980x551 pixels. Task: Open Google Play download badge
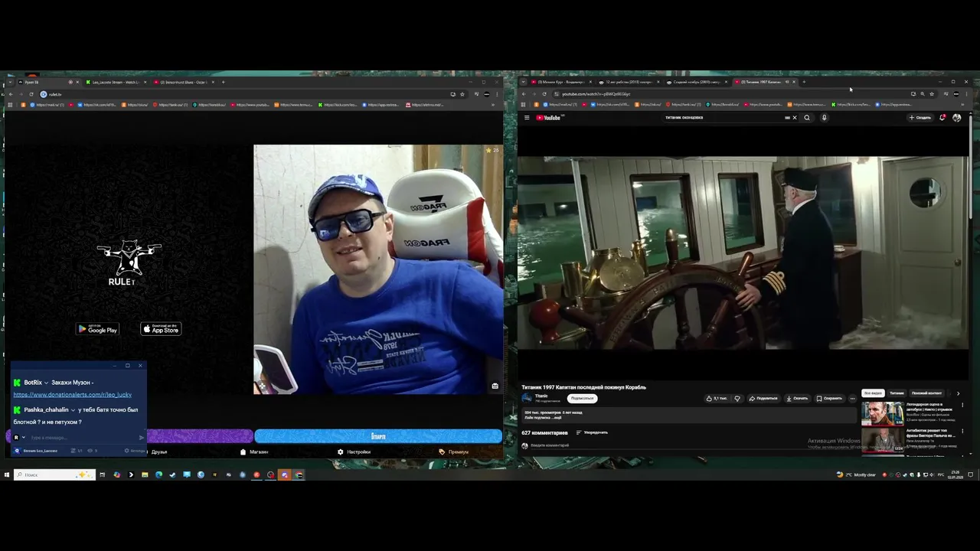97,329
